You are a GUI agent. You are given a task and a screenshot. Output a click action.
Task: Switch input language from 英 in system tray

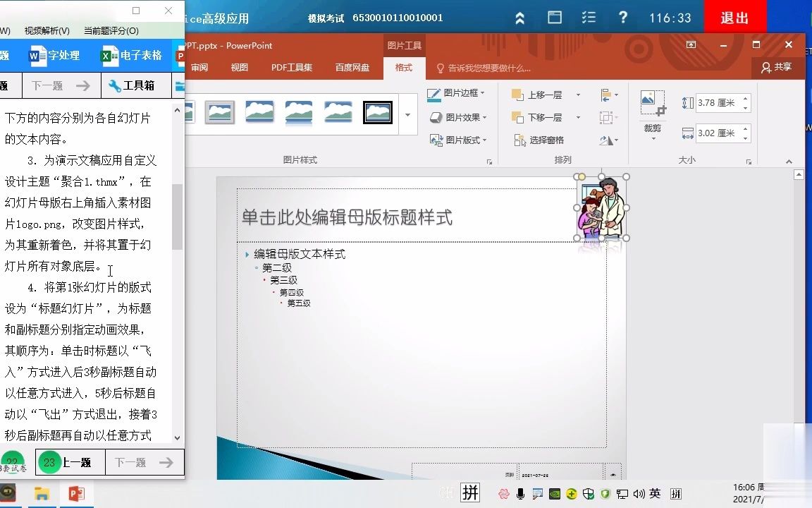click(655, 494)
